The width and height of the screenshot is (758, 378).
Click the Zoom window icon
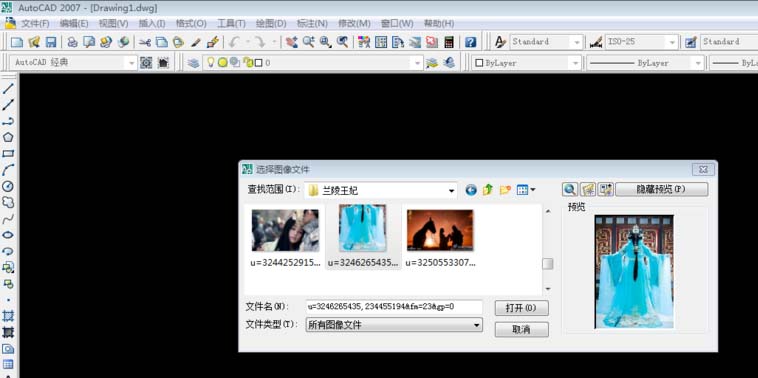(325, 42)
